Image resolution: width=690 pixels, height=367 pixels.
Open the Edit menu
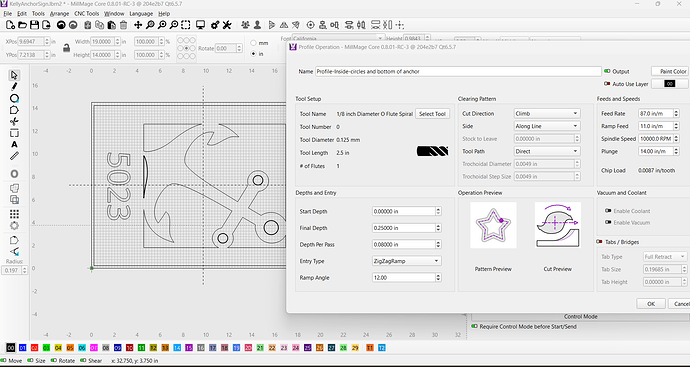[22, 14]
